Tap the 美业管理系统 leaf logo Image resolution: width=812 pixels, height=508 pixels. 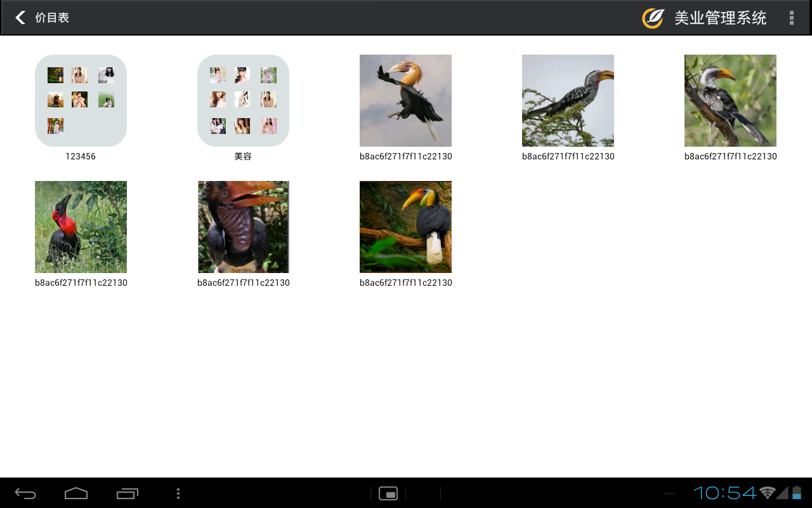pos(653,18)
